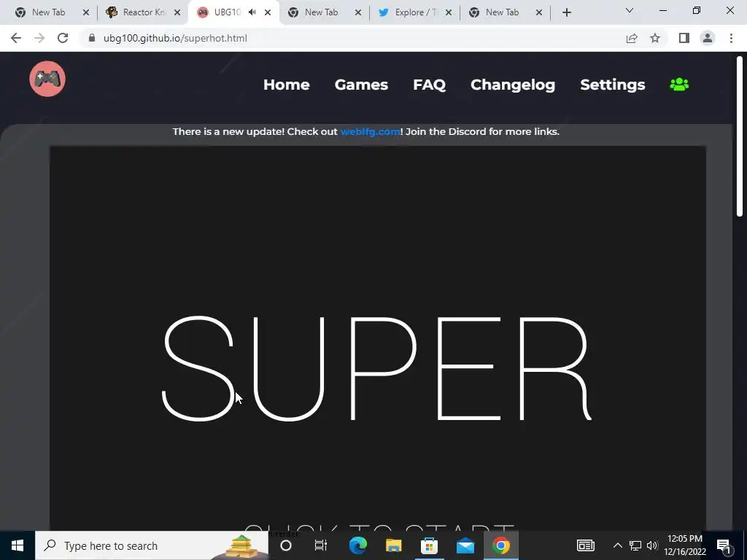Go back with the browser back arrow
The height and width of the screenshot is (560, 747).
(16, 38)
